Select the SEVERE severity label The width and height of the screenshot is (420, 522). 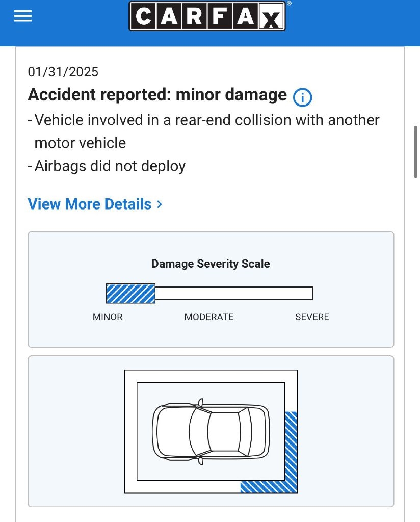[x=312, y=317]
